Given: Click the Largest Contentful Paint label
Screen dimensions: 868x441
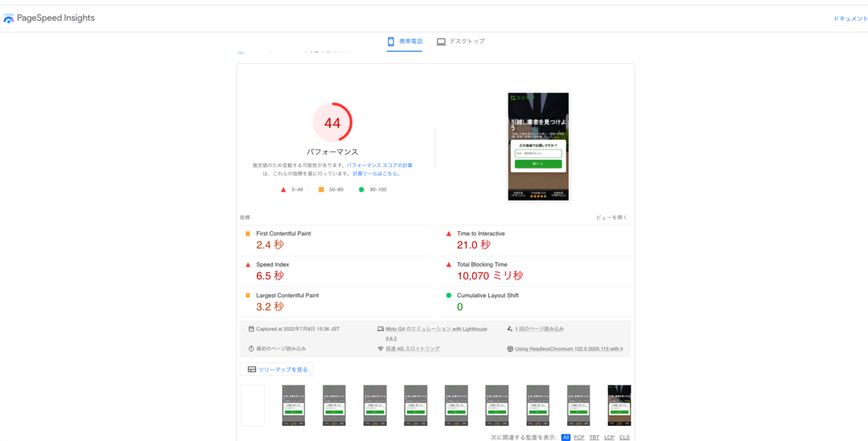Looking at the screenshot, I should coord(287,296).
